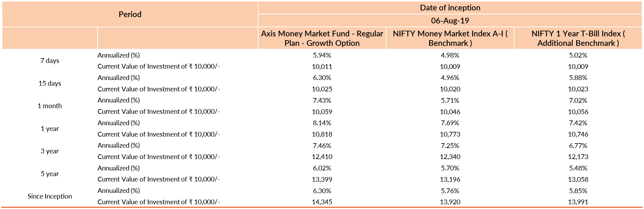The width and height of the screenshot is (644, 209).
Task: Click the Period column header
Action: click(130, 14)
